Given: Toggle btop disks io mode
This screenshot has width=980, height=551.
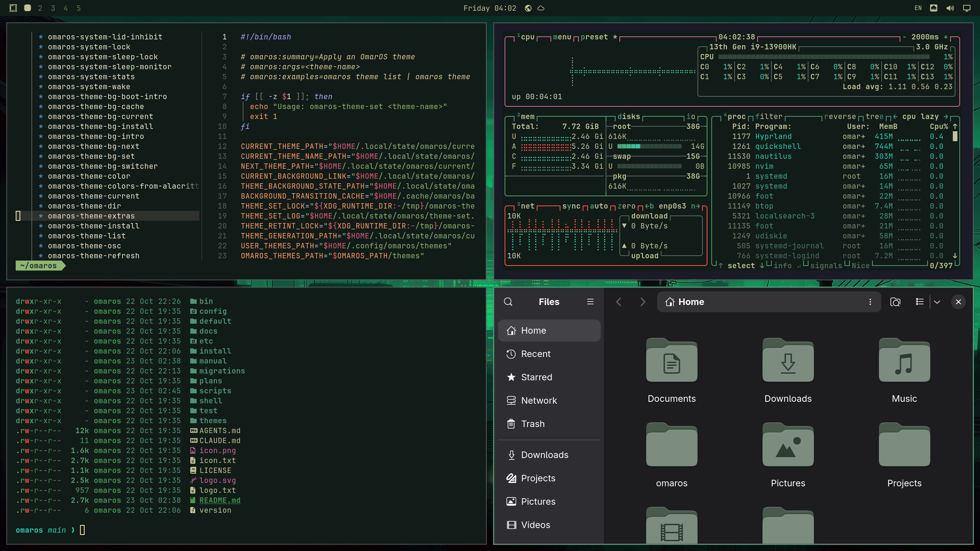Looking at the screenshot, I should [x=691, y=117].
